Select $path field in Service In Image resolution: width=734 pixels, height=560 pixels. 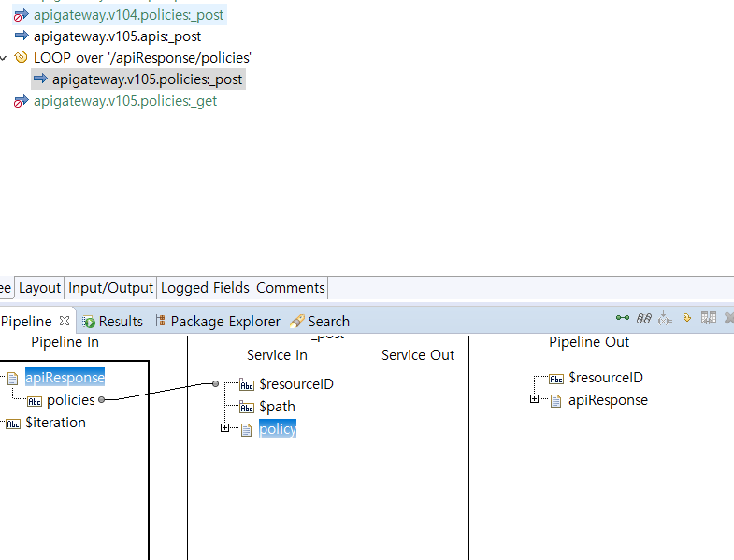click(277, 407)
